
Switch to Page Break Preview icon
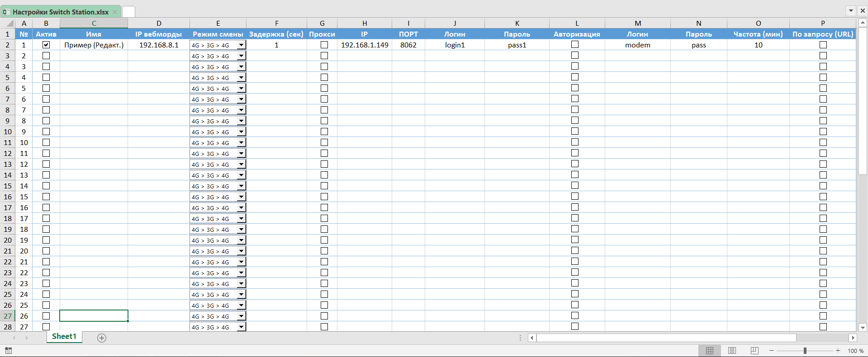tap(754, 351)
